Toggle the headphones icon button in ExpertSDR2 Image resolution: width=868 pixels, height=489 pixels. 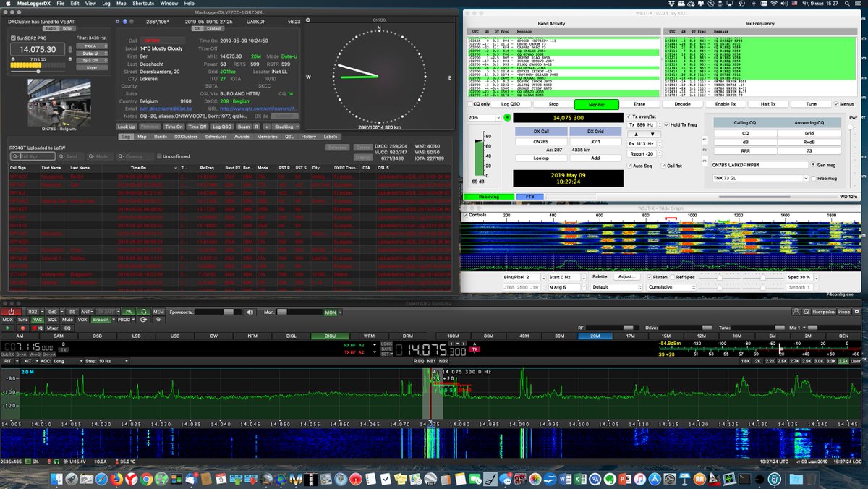click(144, 312)
